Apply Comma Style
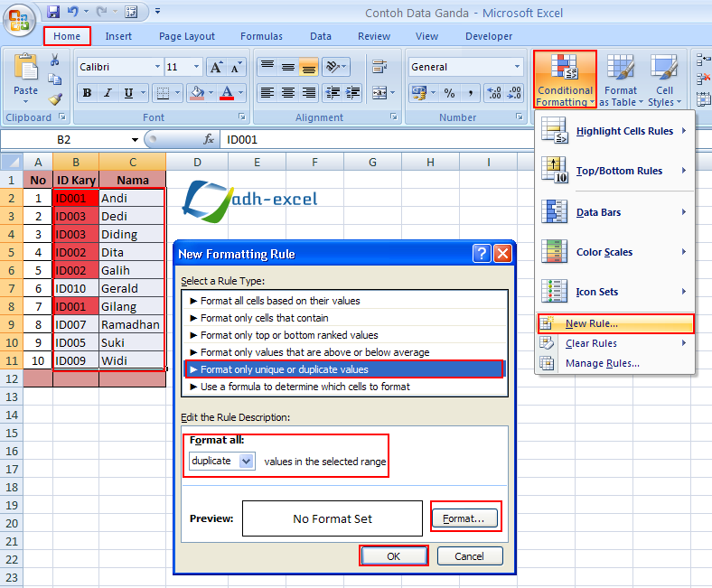Image resolution: width=712 pixels, height=588 pixels. pyautogui.click(x=471, y=93)
